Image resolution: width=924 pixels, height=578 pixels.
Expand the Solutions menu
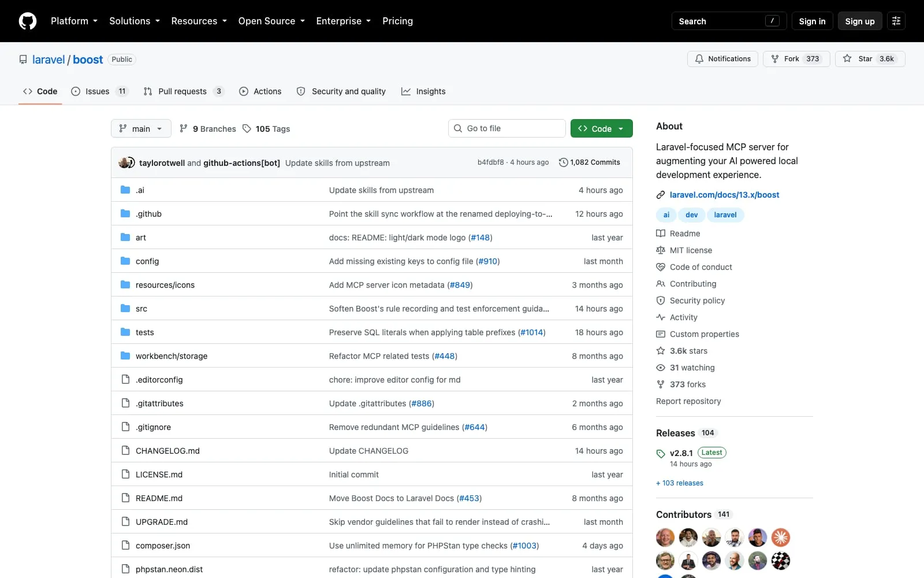tap(135, 21)
